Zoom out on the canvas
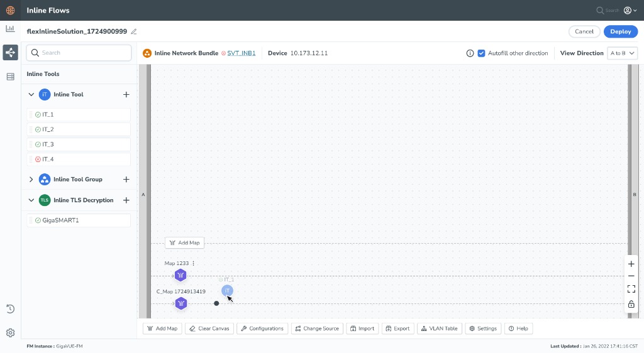 pyautogui.click(x=631, y=276)
